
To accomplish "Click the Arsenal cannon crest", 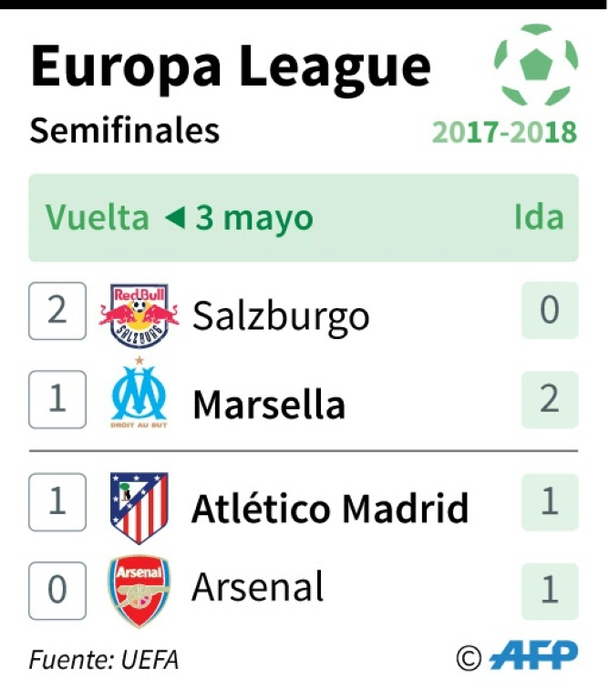I will (x=139, y=591).
